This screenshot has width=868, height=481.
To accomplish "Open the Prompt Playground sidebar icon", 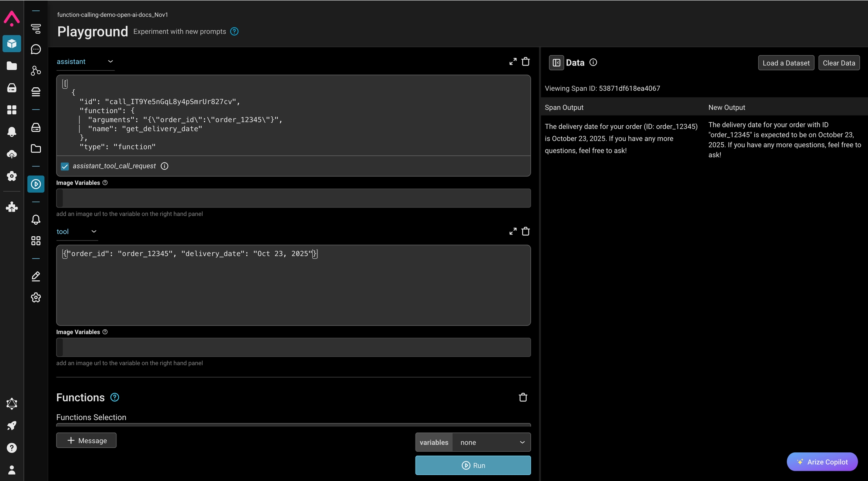I will pos(36,184).
